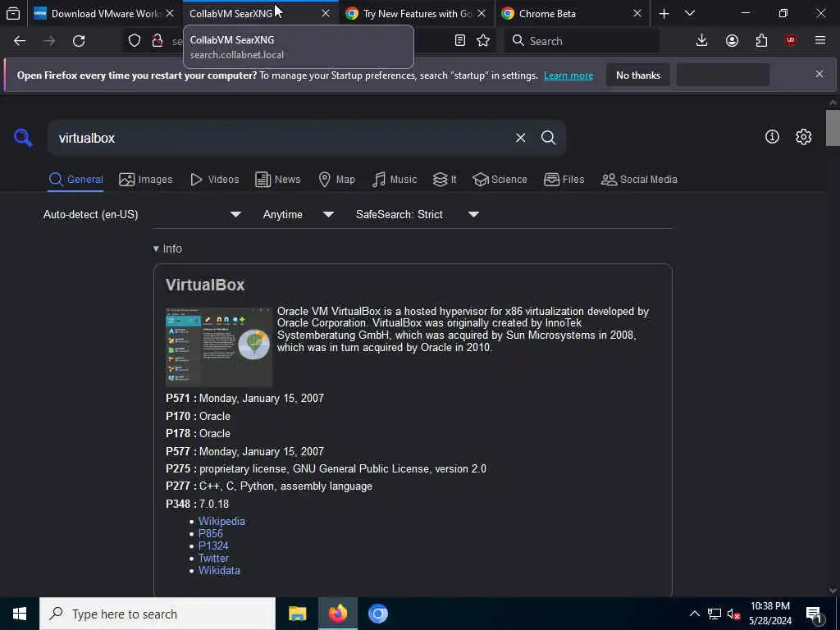840x630 pixels.
Task: Open the P1324 link
Action: pyautogui.click(x=213, y=546)
